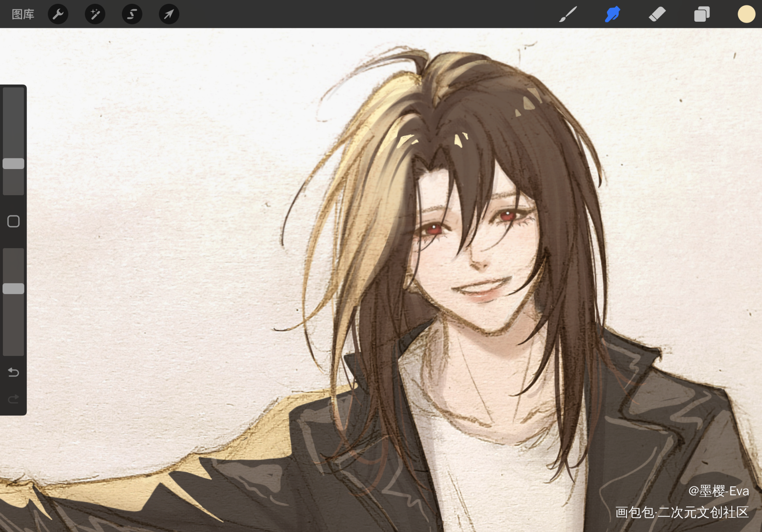The height and width of the screenshot is (532, 762).
Task: Click the top of the brush size track
Action: tap(13, 93)
